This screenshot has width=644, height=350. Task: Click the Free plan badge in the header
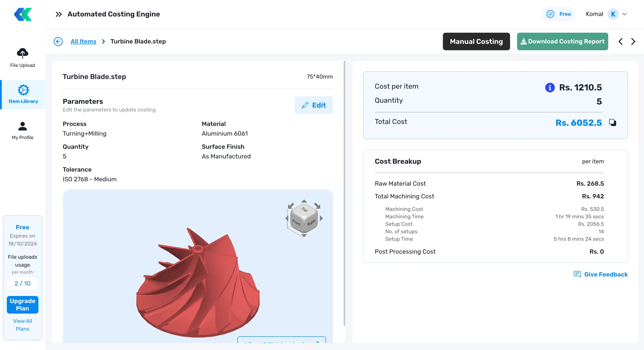(x=558, y=14)
